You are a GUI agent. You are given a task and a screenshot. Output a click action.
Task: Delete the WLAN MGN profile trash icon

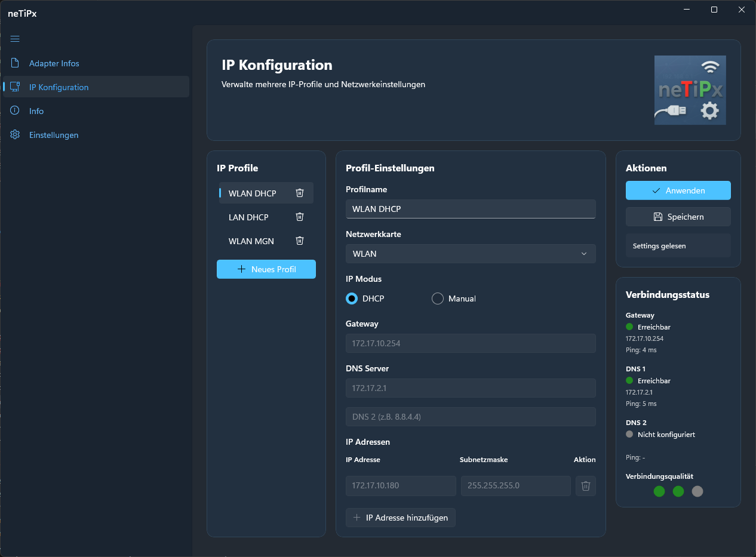pyautogui.click(x=299, y=241)
